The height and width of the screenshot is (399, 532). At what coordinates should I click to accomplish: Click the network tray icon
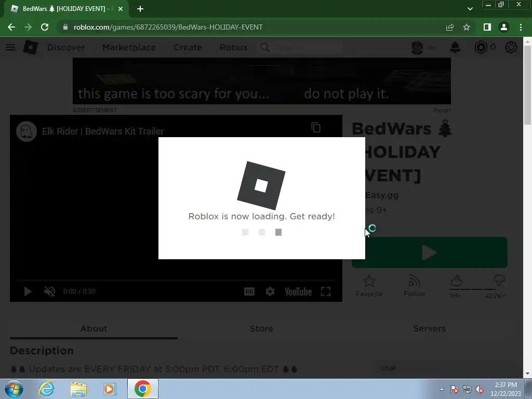click(467, 389)
